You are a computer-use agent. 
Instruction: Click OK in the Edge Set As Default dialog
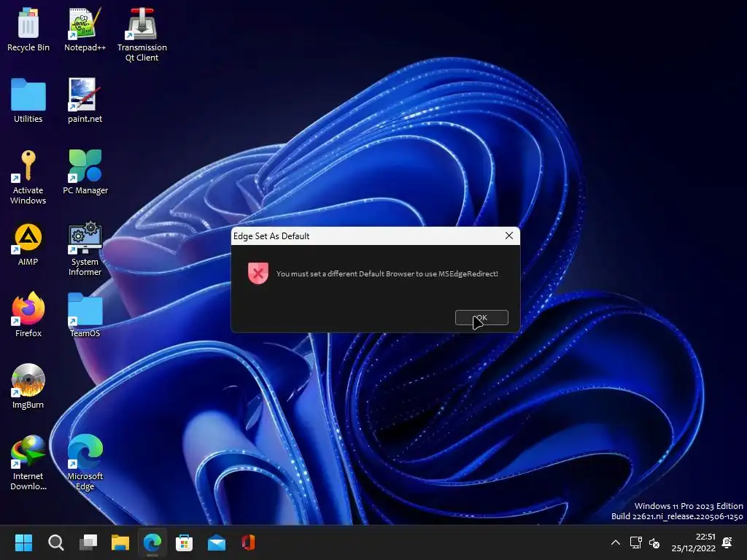(x=481, y=318)
